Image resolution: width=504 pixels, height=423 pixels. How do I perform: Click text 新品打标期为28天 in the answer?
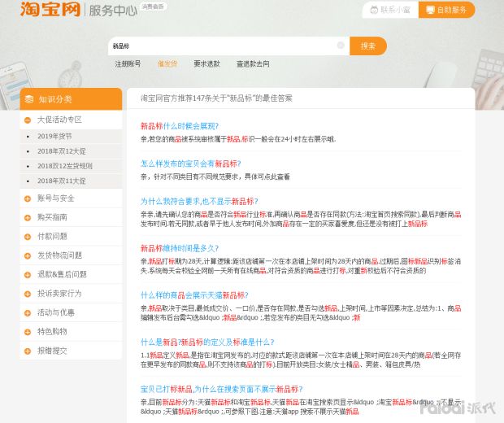(x=176, y=261)
